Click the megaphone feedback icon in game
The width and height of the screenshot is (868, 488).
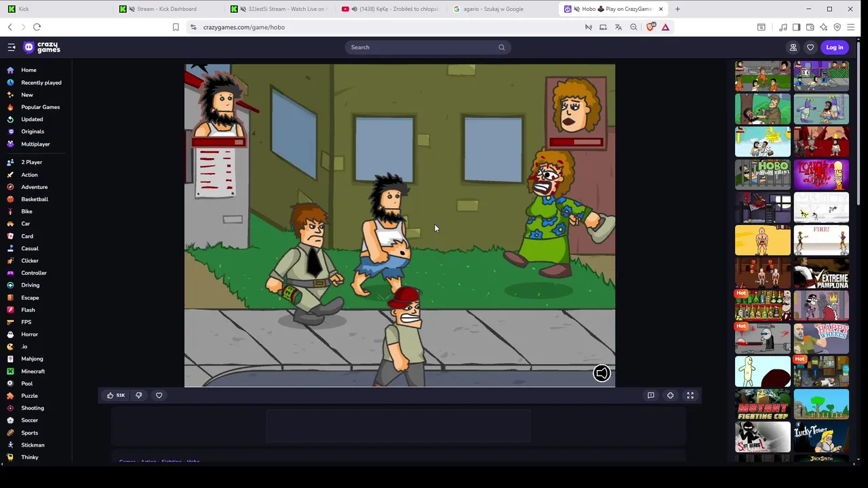(x=601, y=373)
